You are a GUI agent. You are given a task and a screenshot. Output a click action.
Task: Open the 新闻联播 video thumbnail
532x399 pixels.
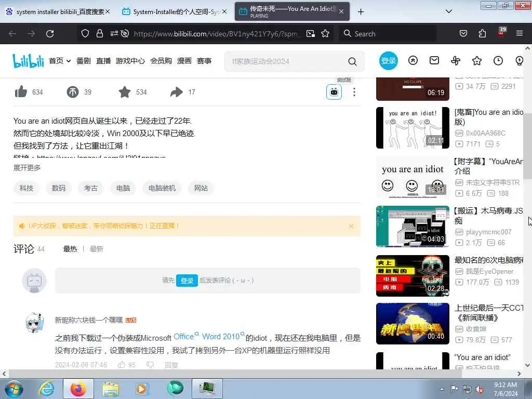tap(413, 324)
